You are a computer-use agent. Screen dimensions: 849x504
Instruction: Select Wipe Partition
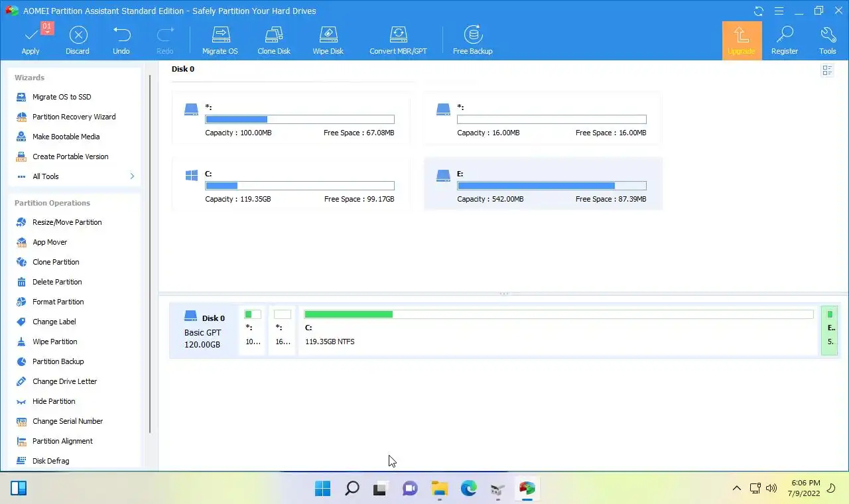54,342
